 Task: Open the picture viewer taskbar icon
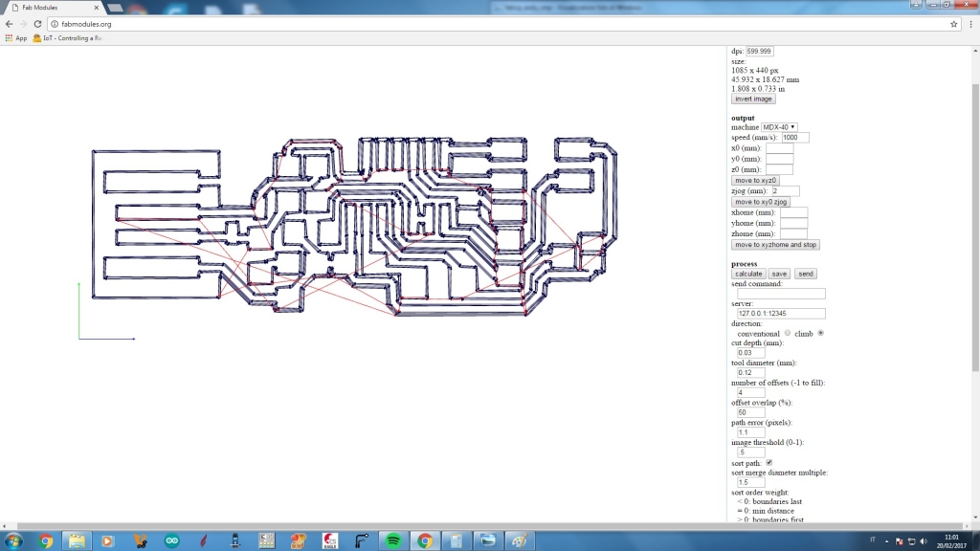coord(488,540)
